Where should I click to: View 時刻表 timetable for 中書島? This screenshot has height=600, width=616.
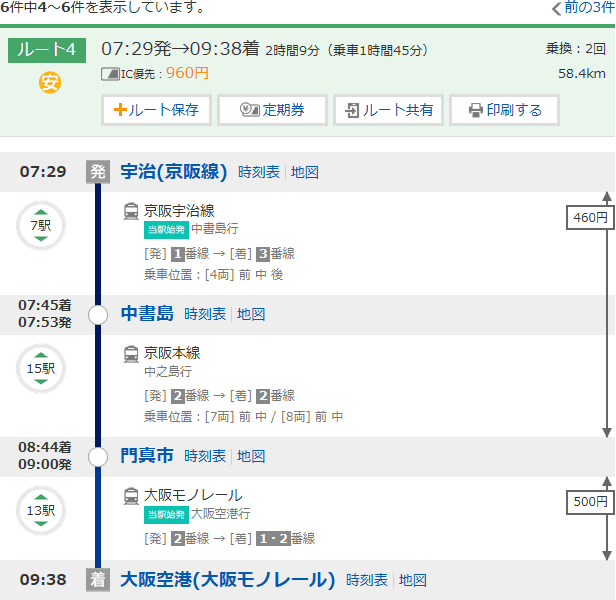(206, 314)
